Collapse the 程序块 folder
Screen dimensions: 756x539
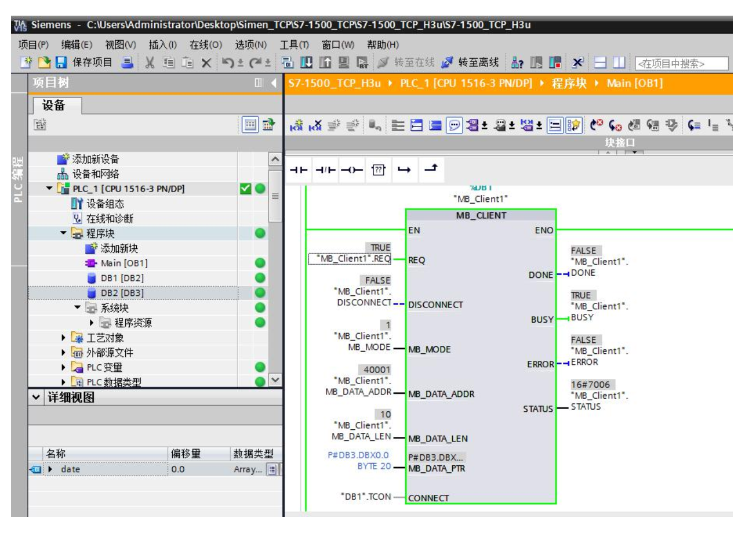coord(63,233)
